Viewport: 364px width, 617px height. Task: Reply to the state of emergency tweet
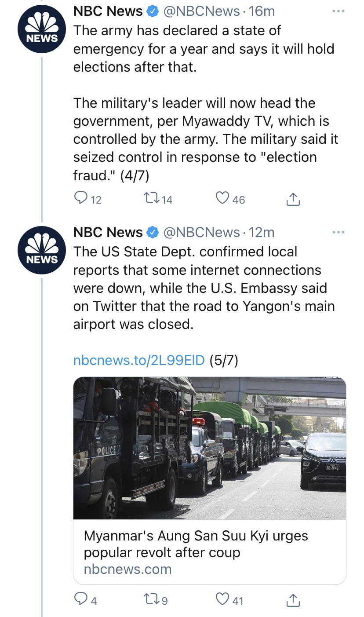81,200
